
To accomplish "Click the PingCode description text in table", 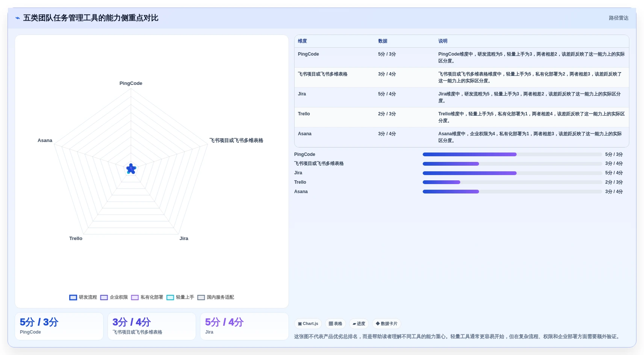I will click(x=531, y=57).
